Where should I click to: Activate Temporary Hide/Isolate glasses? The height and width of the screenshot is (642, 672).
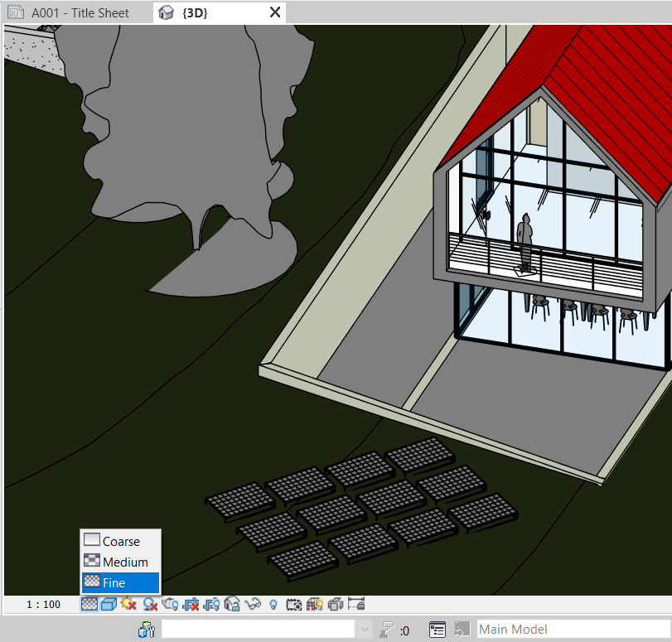coord(254,604)
